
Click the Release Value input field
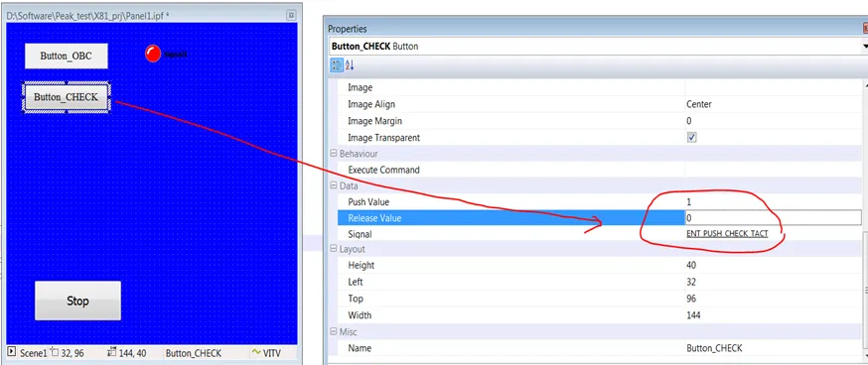click(x=773, y=218)
